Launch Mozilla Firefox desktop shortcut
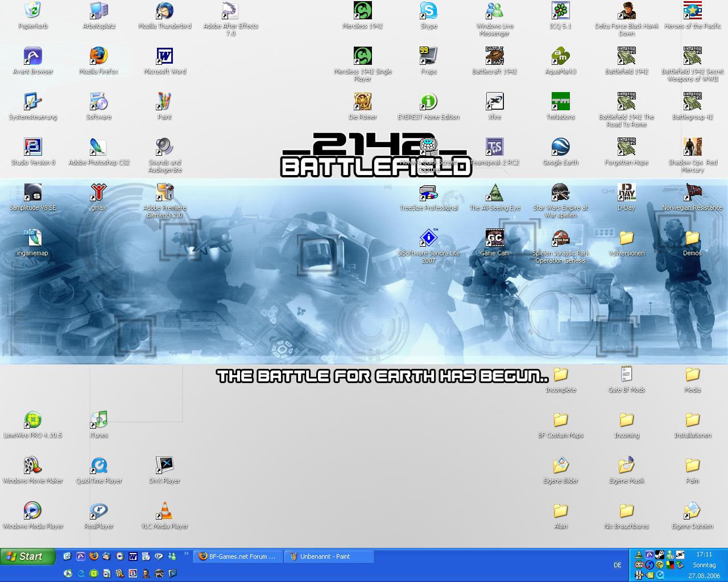 (99, 56)
